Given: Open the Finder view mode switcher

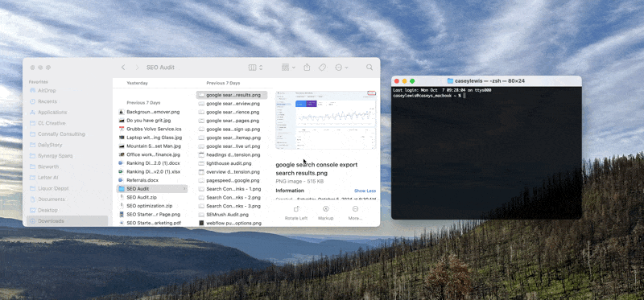Looking at the screenshot, I should pyautogui.click(x=255, y=68).
